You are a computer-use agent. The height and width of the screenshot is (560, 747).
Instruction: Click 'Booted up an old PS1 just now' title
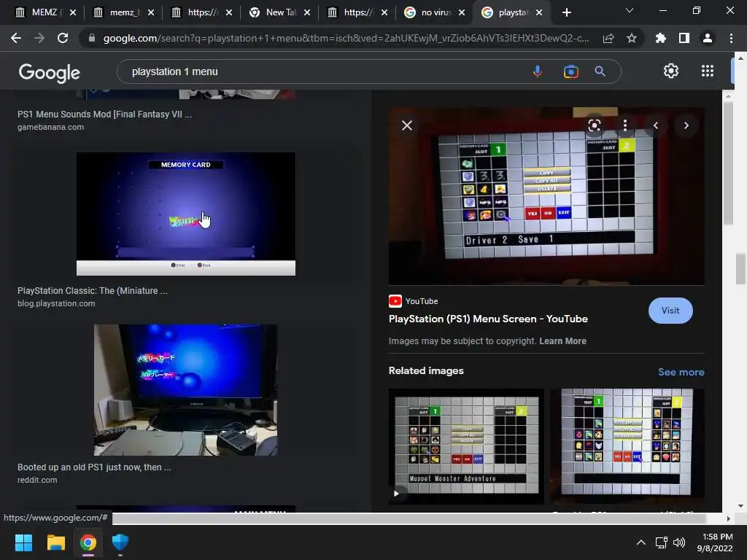tap(94, 467)
